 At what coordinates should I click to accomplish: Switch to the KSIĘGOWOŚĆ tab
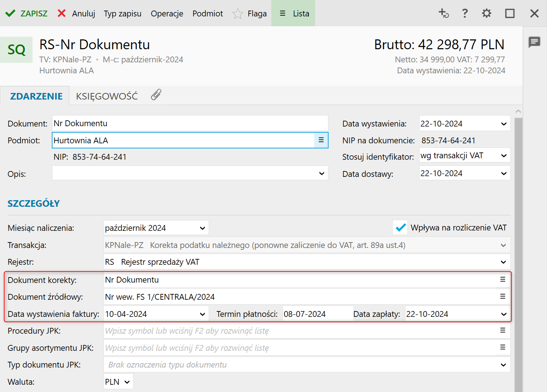click(x=107, y=96)
